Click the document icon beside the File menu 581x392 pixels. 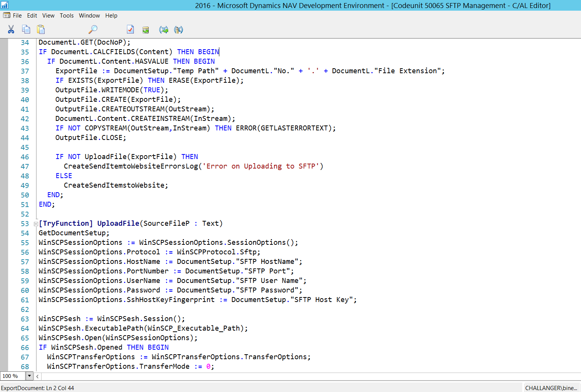click(6, 15)
